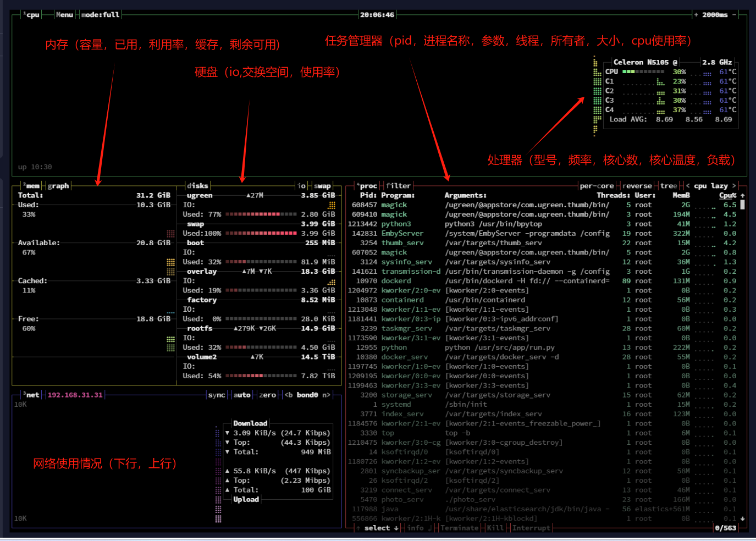
Task: Click left arrow before cpu lazy sort
Action: coord(688,186)
